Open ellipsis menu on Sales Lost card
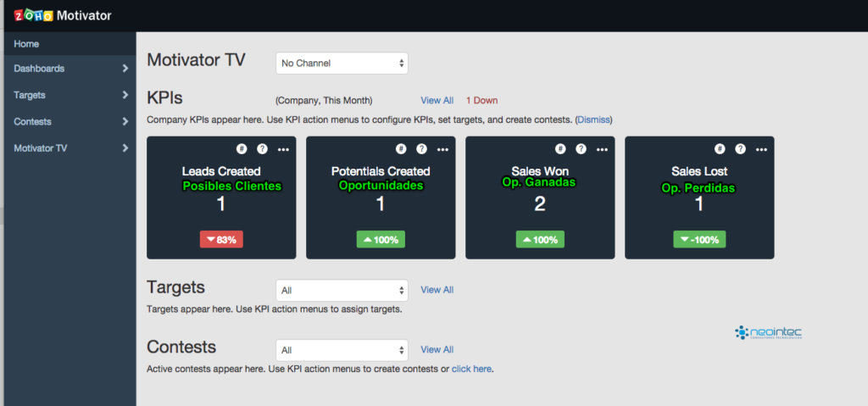This screenshot has height=406, width=868. (762, 149)
